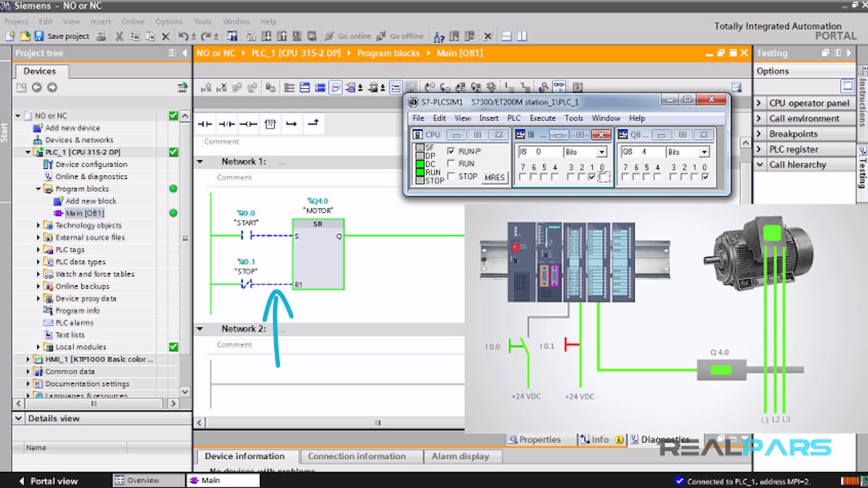868x488 pixels.
Task: Open the PLC menu in PLCSIM
Action: click(514, 118)
